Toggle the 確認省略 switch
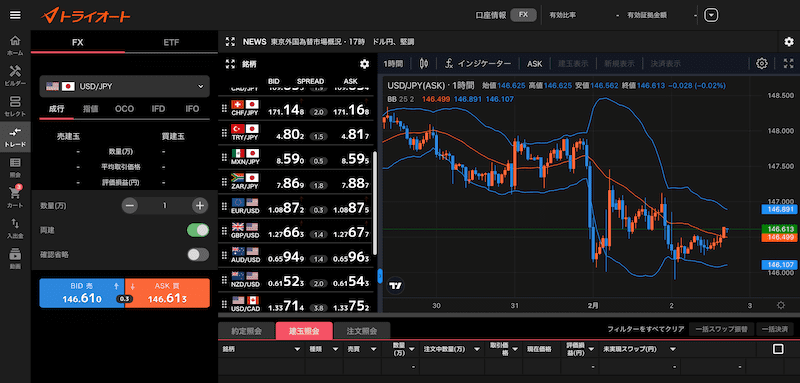The height and width of the screenshot is (383, 800). click(x=198, y=254)
